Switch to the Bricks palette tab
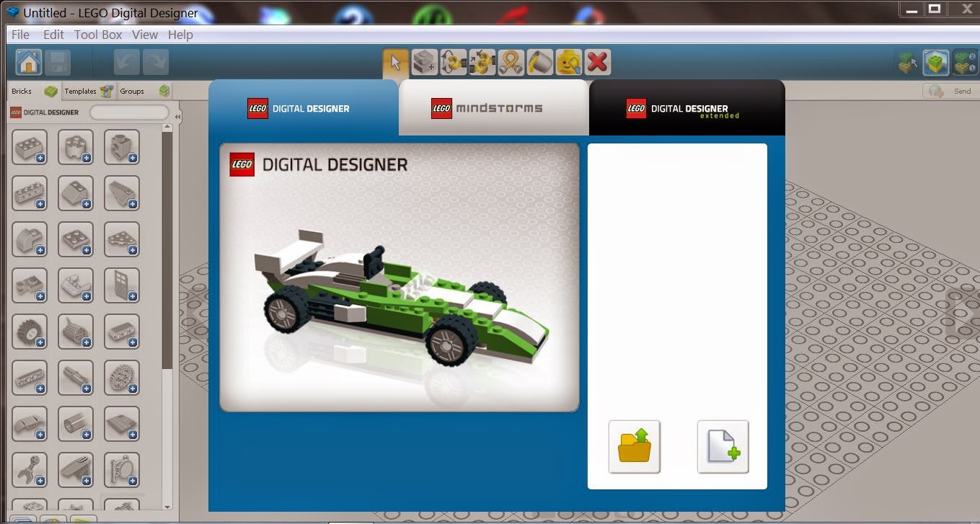The width and height of the screenshot is (980, 524). [34, 91]
